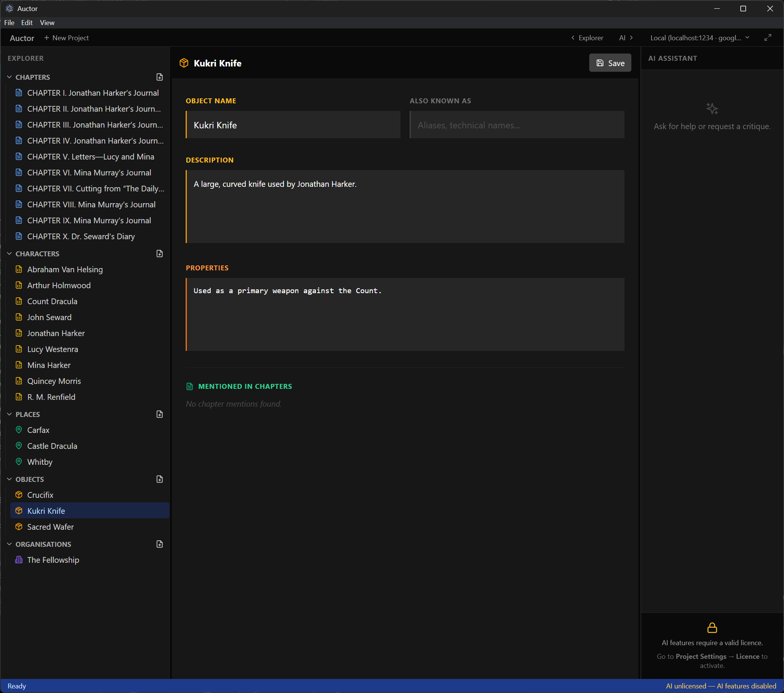This screenshot has height=693, width=784.
Task: Click the lock icon in AI panel
Action: [x=712, y=628]
